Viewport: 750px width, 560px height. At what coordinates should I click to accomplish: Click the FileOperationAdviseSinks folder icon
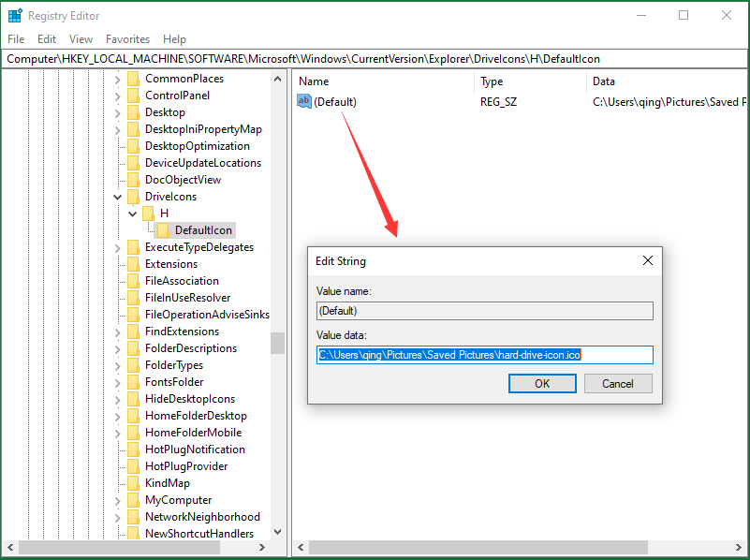pos(134,315)
